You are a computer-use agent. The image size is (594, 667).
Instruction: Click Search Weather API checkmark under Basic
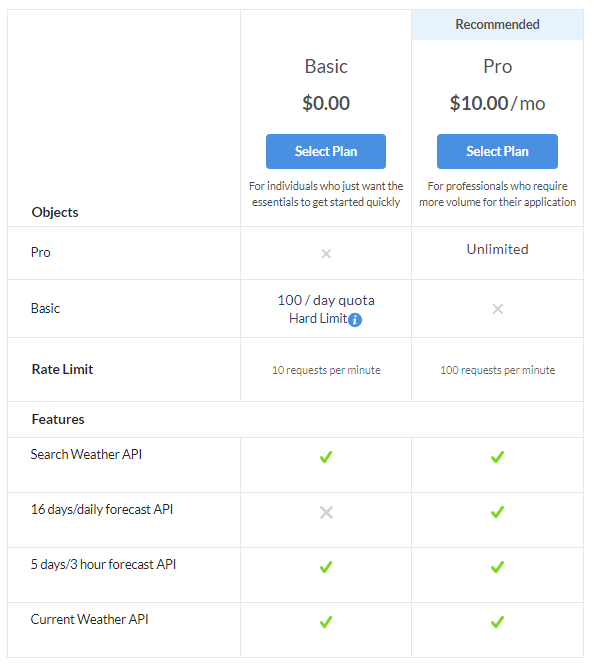coord(326,457)
